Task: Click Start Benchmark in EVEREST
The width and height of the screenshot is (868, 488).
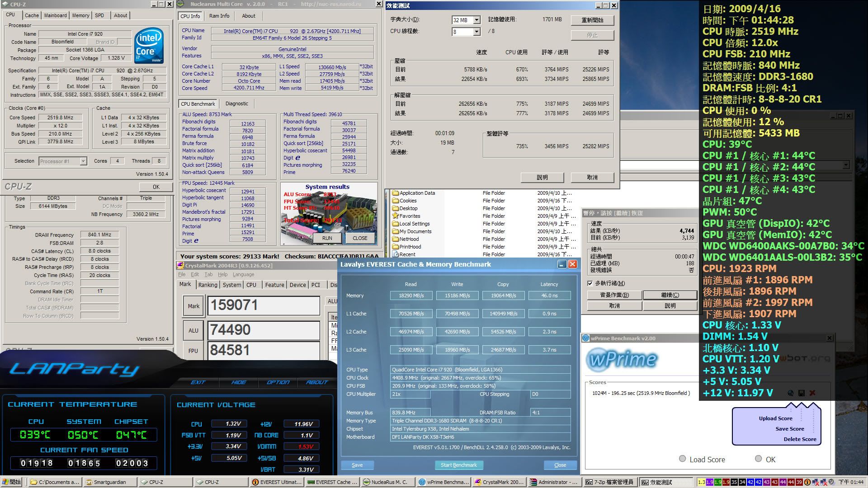Action: click(458, 465)
